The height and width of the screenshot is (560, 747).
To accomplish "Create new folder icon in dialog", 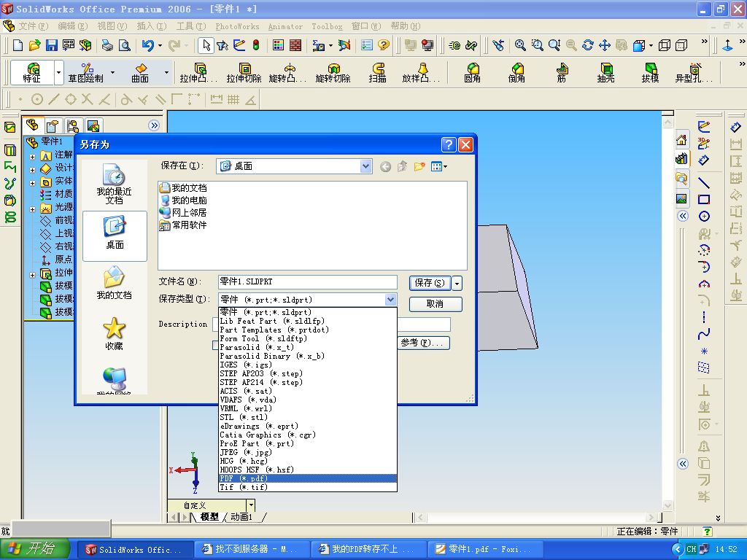I will tap(419, 166).
